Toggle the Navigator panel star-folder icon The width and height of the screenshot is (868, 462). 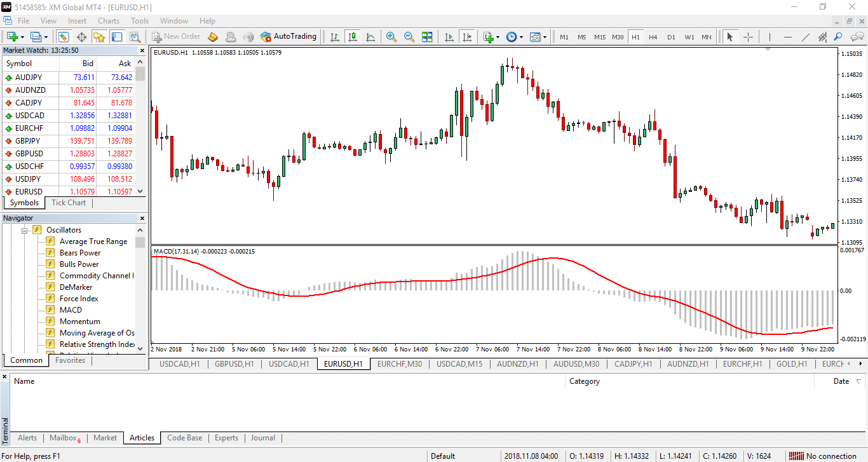pyautogui.click(x=99, y=37)
